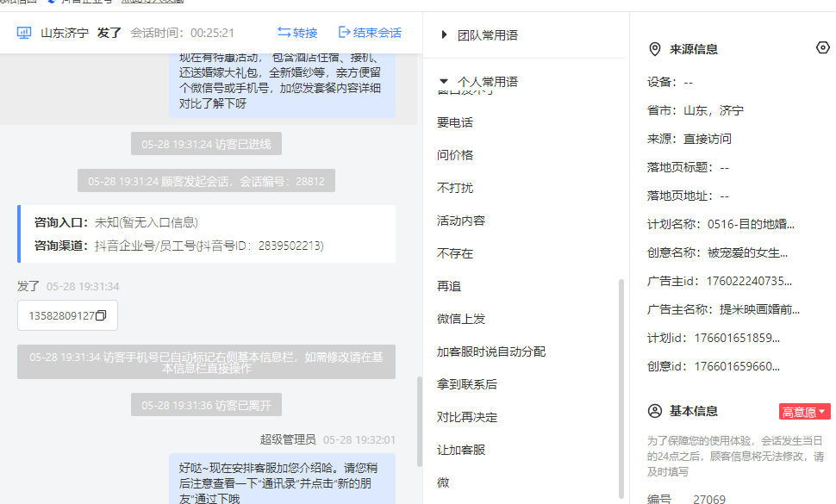
Task: Click the monitor icon beside 山东济宁
Action: click(x=24, y=33)
